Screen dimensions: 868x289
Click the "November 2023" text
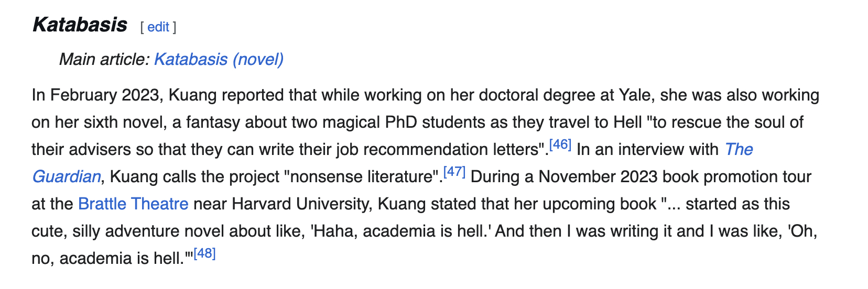click(598, 176)
